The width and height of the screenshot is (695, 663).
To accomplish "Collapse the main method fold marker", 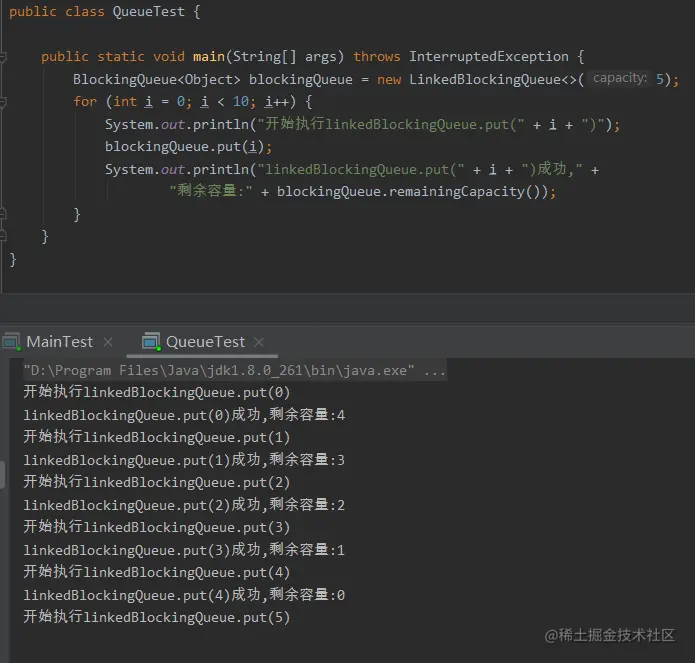I will 3,57.
